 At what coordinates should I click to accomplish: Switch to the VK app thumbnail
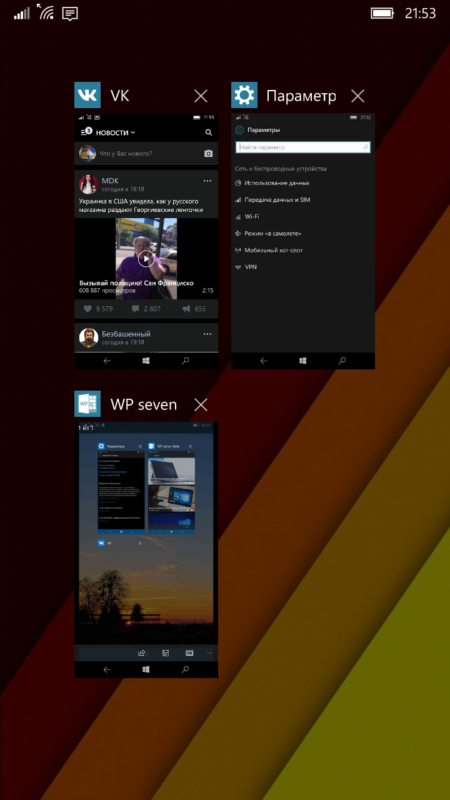click(146, 241)
